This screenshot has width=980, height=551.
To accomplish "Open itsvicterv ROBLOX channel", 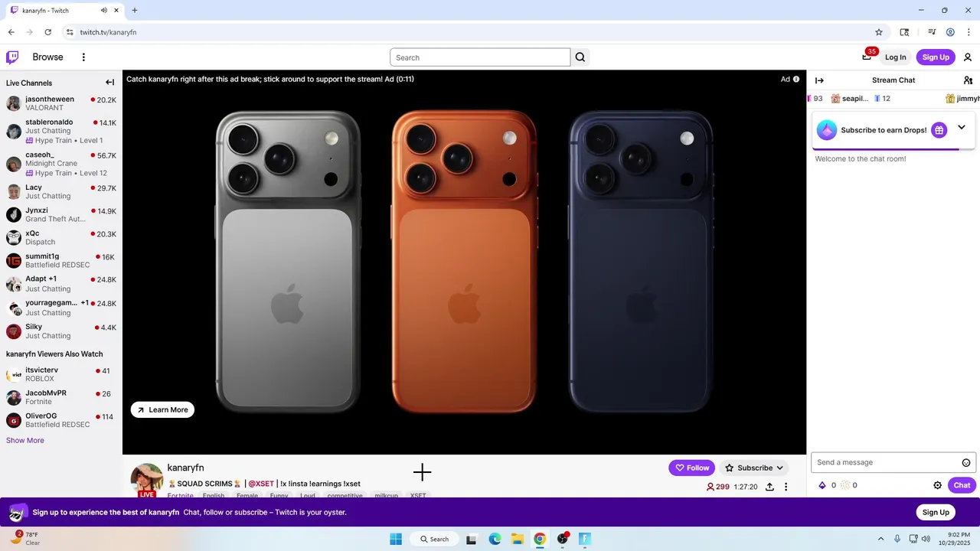I will (x=61, y=374).
